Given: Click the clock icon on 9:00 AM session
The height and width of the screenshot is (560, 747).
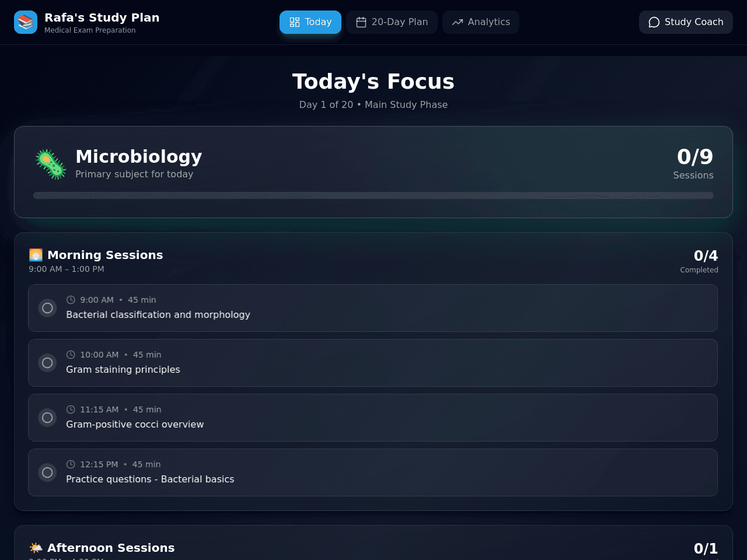Looking at the screenshot, I should click(71, 300).
